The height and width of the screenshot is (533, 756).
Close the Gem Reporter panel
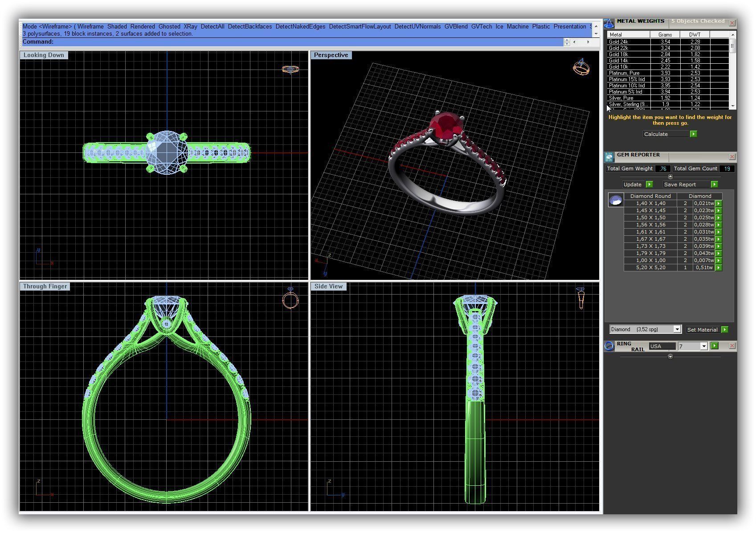pyautogui.click(x=732, y=156)
